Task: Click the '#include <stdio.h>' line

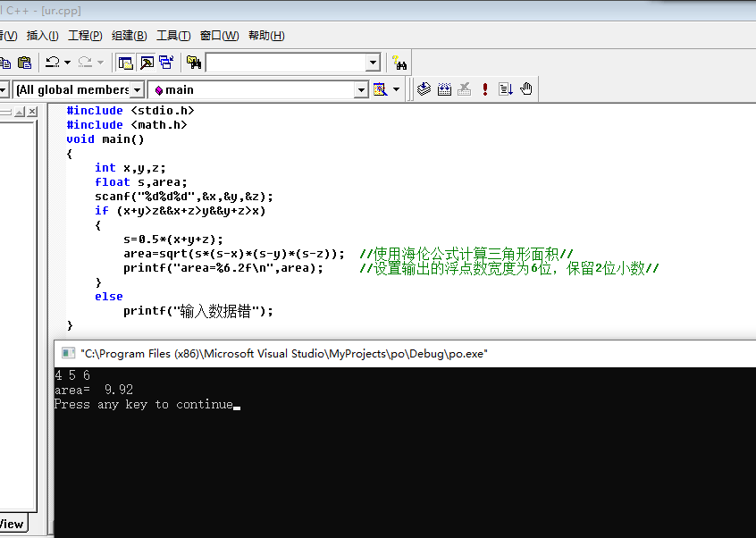Action: (130, 111)
